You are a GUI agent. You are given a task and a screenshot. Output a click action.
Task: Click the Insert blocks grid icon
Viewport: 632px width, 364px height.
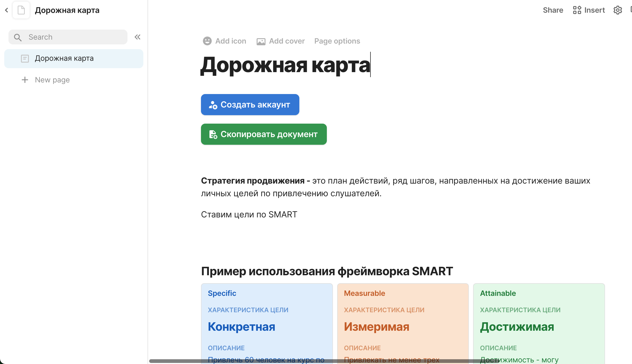(577, 10)
